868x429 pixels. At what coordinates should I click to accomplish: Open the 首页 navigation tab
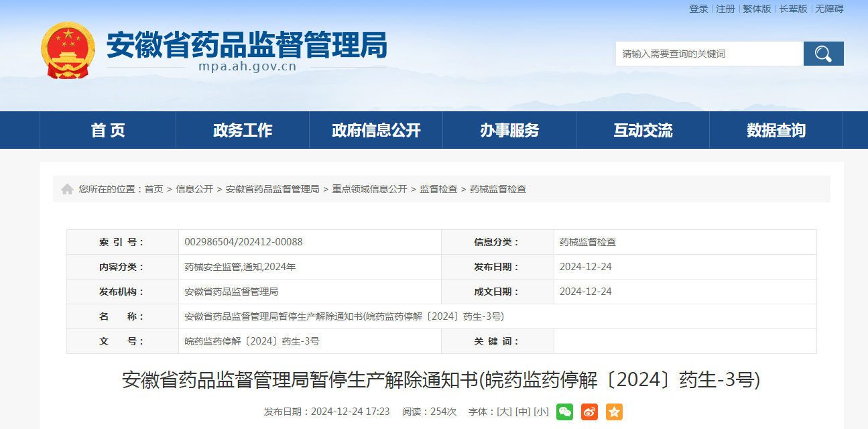tap(108, 130)
